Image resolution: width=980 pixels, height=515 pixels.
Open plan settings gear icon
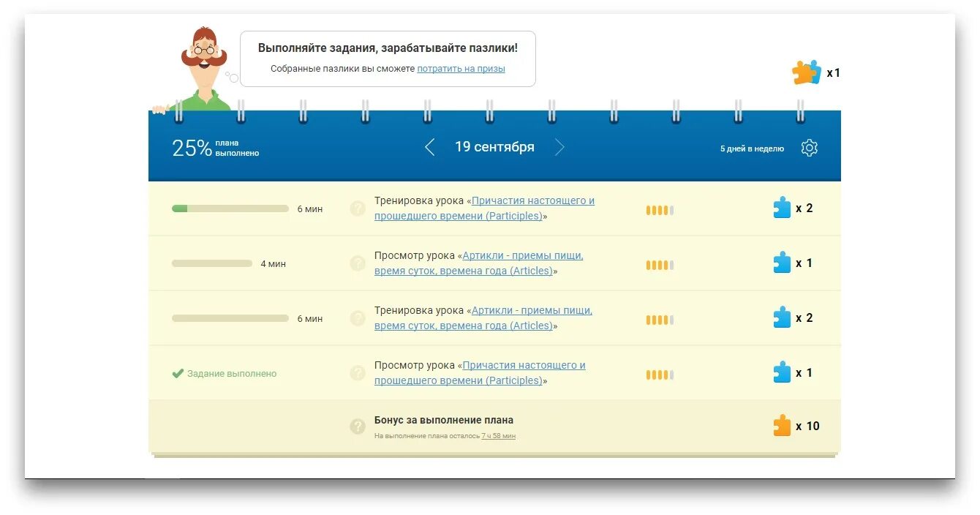coord(809,148)
